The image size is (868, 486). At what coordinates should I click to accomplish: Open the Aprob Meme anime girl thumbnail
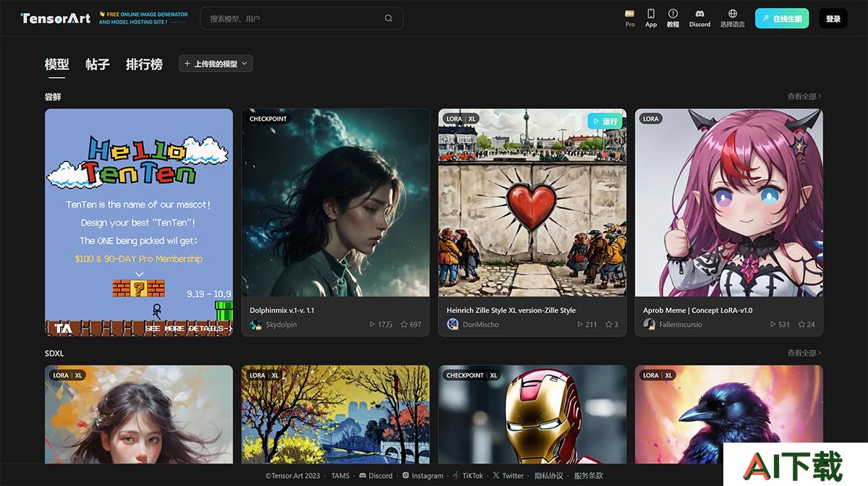pyautogui.click(x=729, y=202)
